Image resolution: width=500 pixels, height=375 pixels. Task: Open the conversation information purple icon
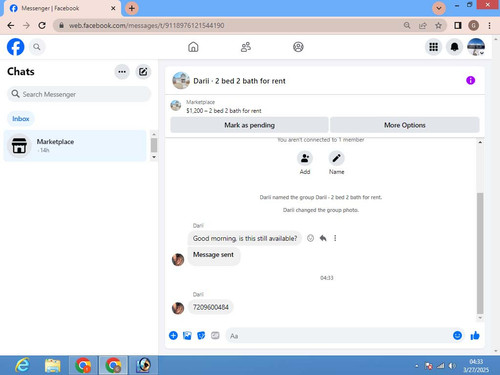pyautogui.click(x=470, y=80)
